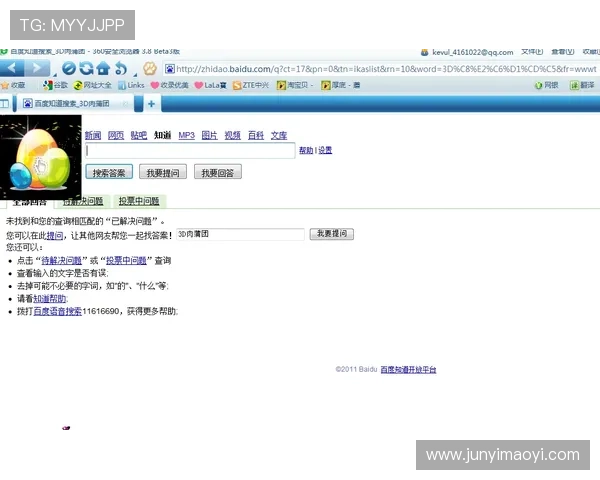The image size is (600, 480).
Task: Click the 搜索答案 button
Action: coord(109,173)
